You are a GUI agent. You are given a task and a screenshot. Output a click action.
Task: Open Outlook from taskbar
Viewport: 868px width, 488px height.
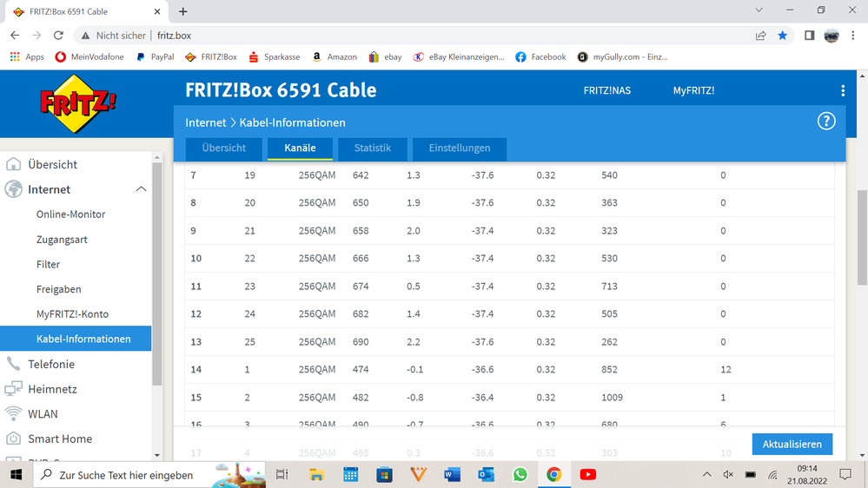click(486, 474)
